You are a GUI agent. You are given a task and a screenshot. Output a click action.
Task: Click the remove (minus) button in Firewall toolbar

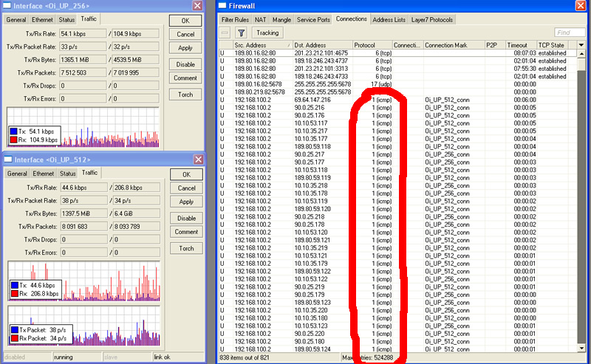(225, 32)
